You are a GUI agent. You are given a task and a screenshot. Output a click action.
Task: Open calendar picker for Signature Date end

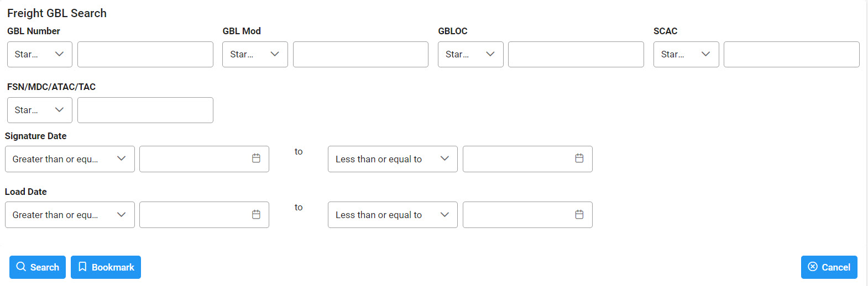579,158
